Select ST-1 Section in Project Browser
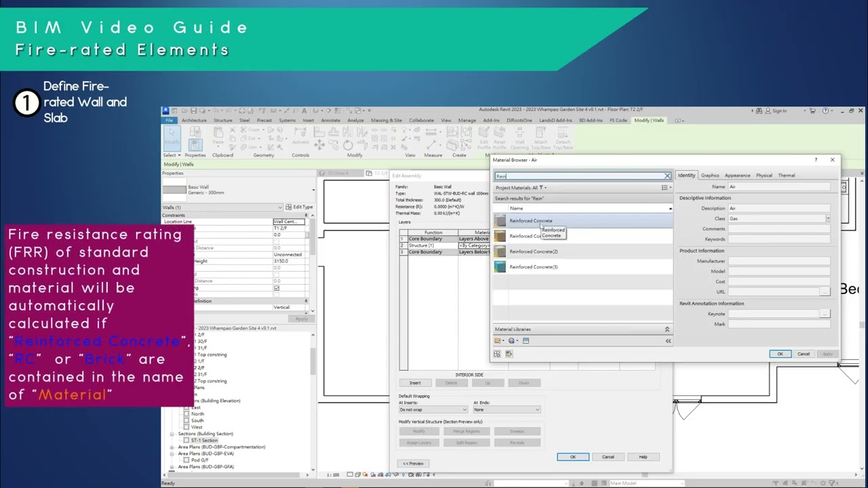 point(204,441)
